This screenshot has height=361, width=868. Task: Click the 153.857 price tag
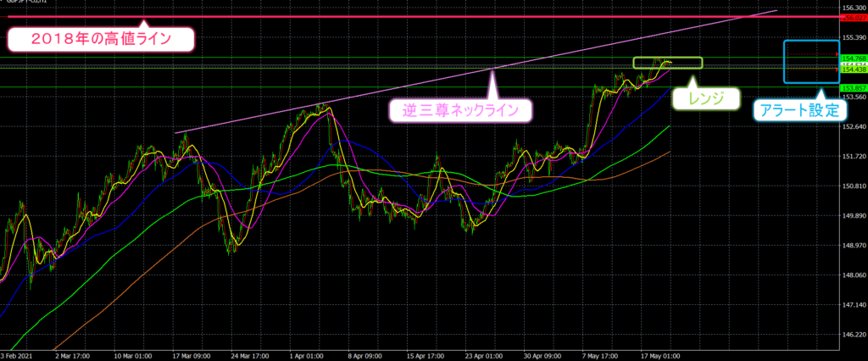(x=853, y=87)
